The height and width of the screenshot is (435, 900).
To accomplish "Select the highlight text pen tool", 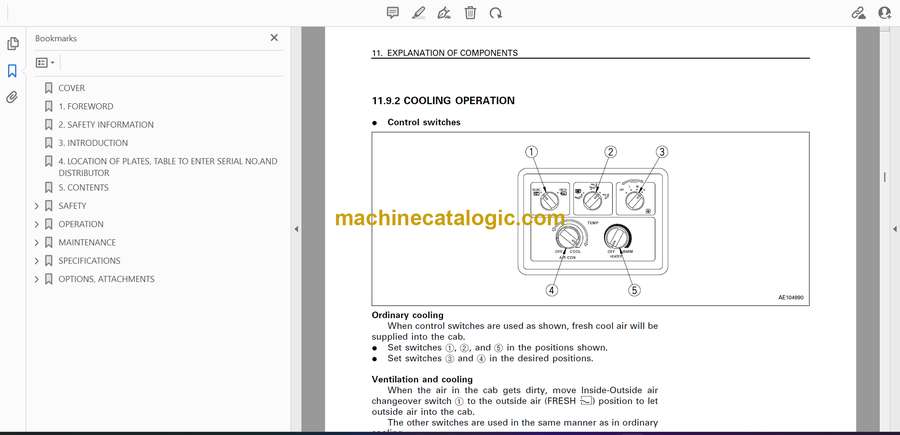I will pos(418,13).
